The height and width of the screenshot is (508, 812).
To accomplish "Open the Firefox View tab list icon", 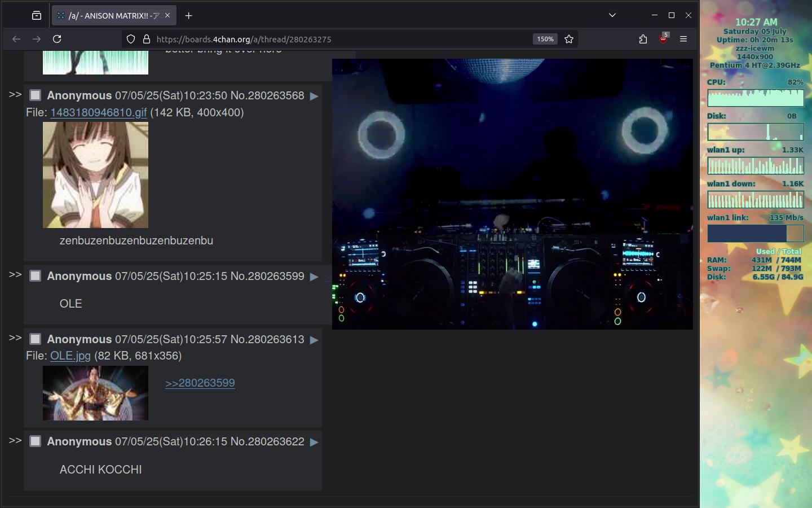I will [37, 15].
